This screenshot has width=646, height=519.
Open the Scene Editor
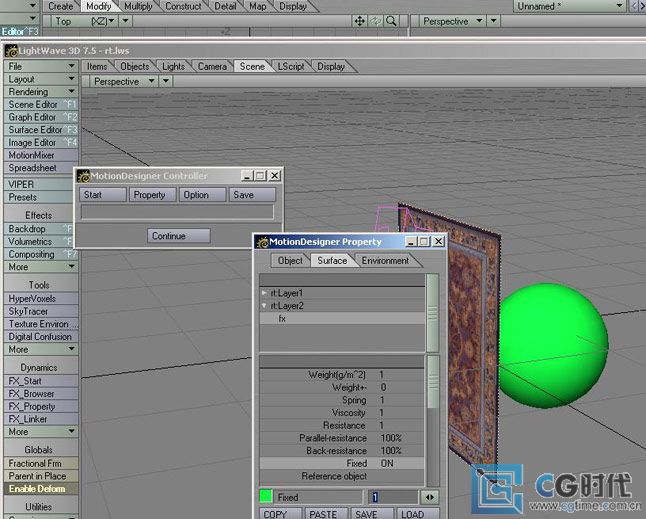click(x=40, y=105)
